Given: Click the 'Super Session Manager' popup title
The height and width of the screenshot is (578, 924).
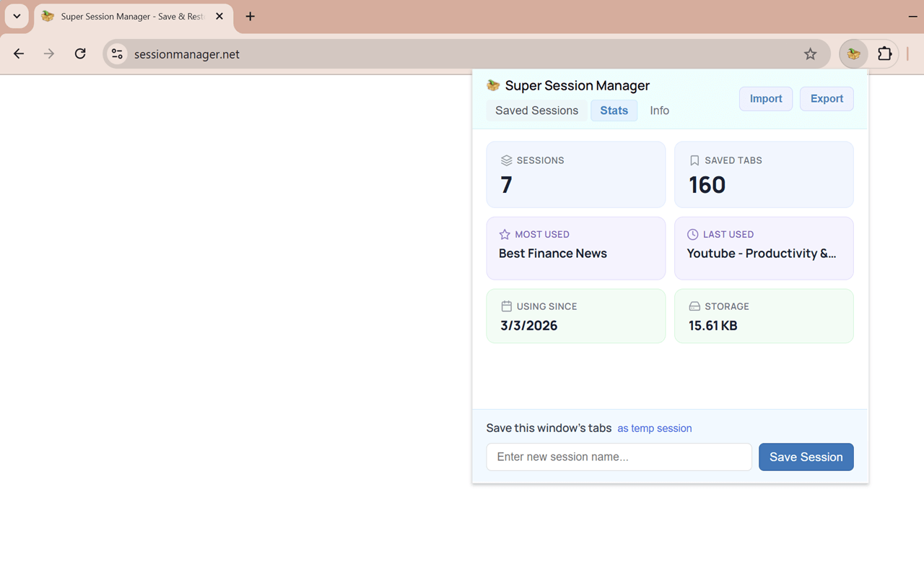Looking at the screenshot, I should coord(577,85).
